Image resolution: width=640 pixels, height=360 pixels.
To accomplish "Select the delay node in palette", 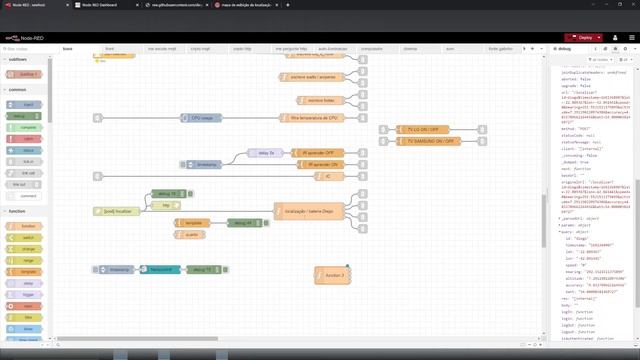I will point(24,283).
